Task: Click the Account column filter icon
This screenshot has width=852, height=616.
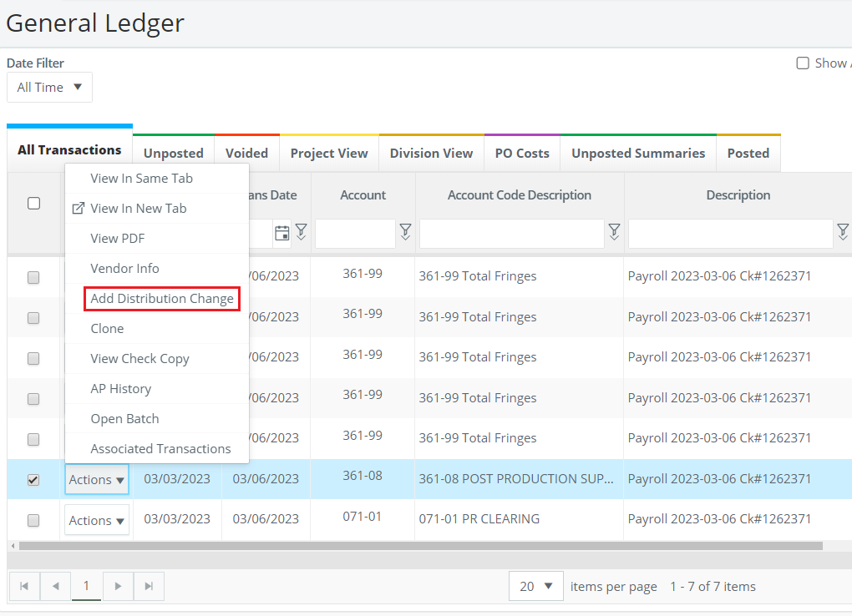Action: tap(405, 232)
